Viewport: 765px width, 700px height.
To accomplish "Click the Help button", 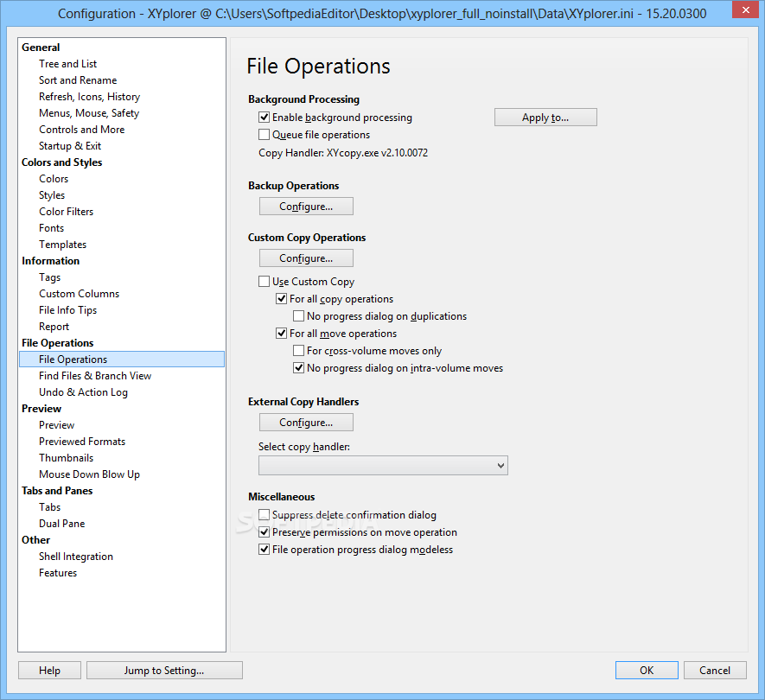I will pos(50,671).
